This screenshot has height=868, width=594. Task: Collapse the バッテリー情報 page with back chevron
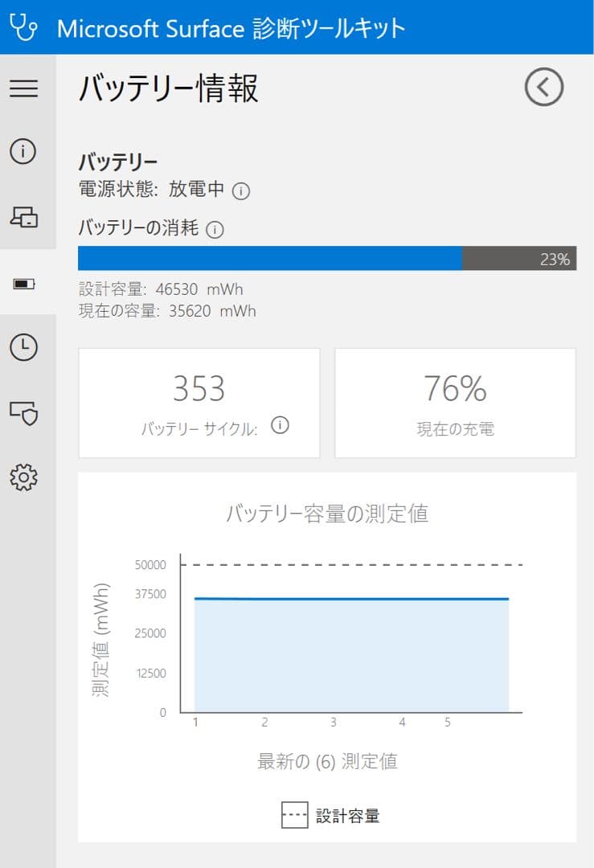[x=543, y=87]
